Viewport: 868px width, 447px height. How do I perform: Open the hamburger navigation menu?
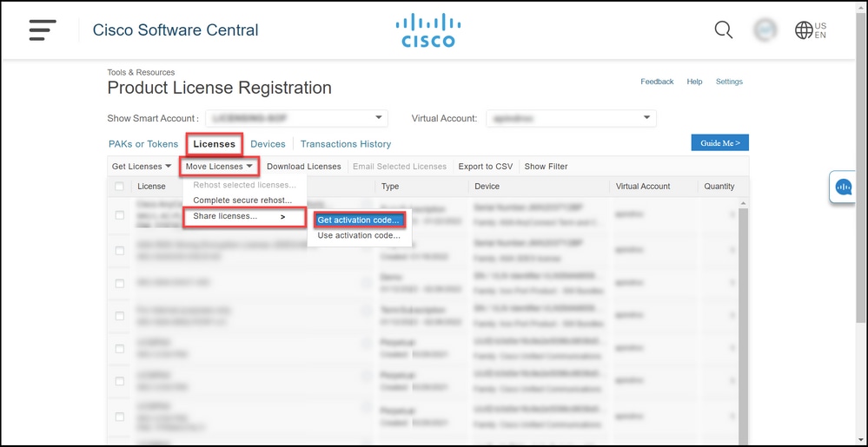click(43, 30)
